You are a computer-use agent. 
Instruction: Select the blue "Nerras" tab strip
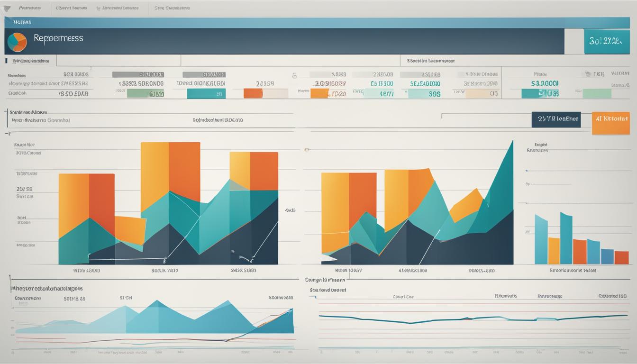click(317, 22)
